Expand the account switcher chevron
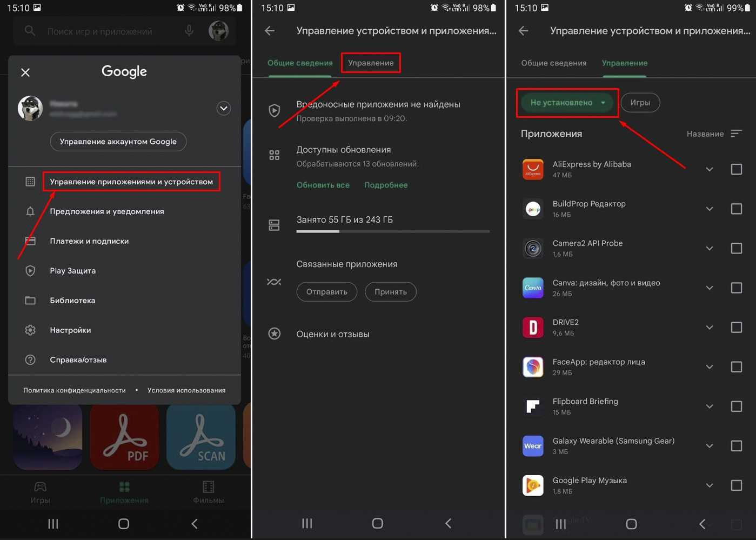 point(224,109)
